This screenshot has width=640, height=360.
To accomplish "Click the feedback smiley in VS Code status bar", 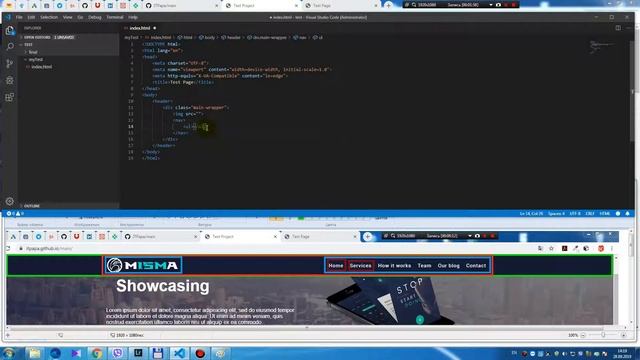I will tap(618, 213).
